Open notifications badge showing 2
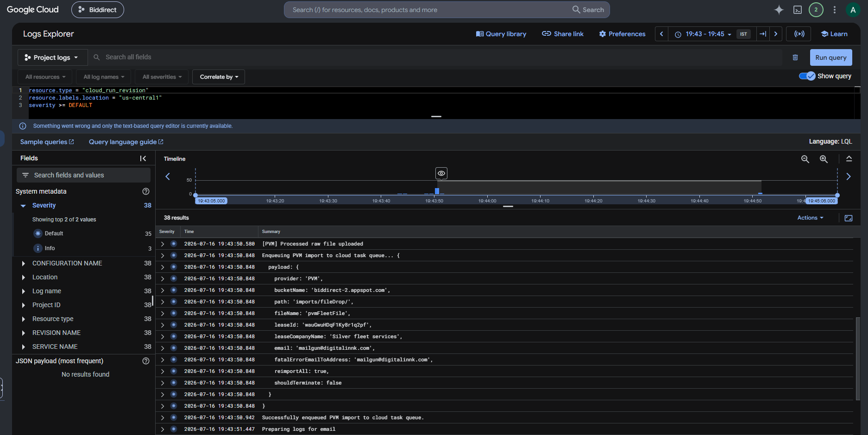Viewport: 868px width, 435px height. coord(816,10)
